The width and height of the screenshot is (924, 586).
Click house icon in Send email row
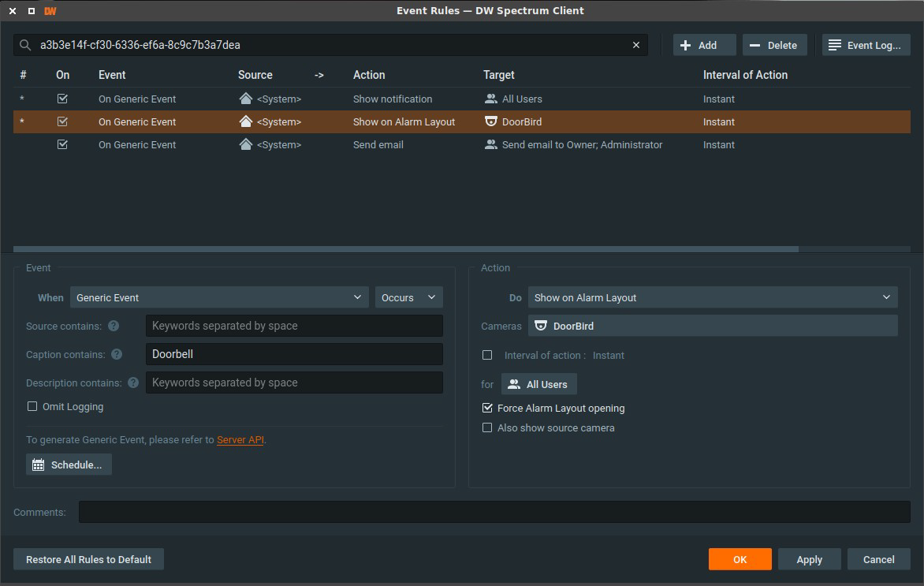click(x=246, y=144)
